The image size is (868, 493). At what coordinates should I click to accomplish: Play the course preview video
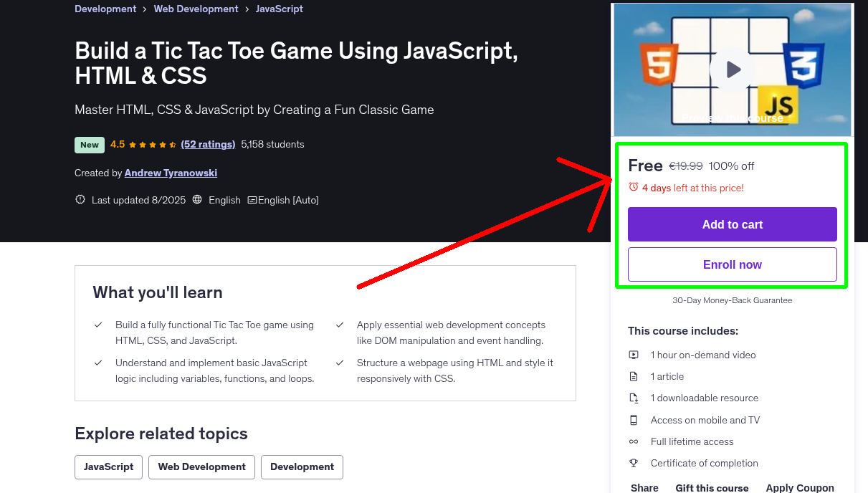732,69
